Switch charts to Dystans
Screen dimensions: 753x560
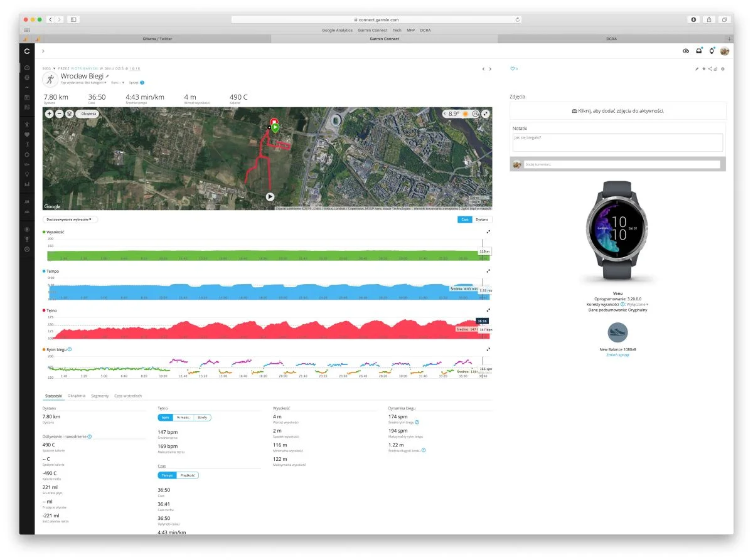point(483,219)
